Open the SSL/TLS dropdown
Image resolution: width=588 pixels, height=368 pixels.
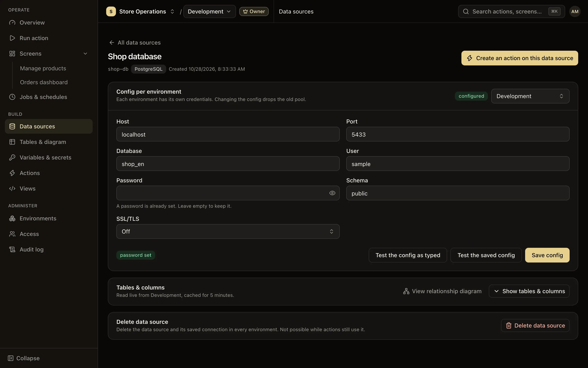pyautogui.click(x=228, y=231)
